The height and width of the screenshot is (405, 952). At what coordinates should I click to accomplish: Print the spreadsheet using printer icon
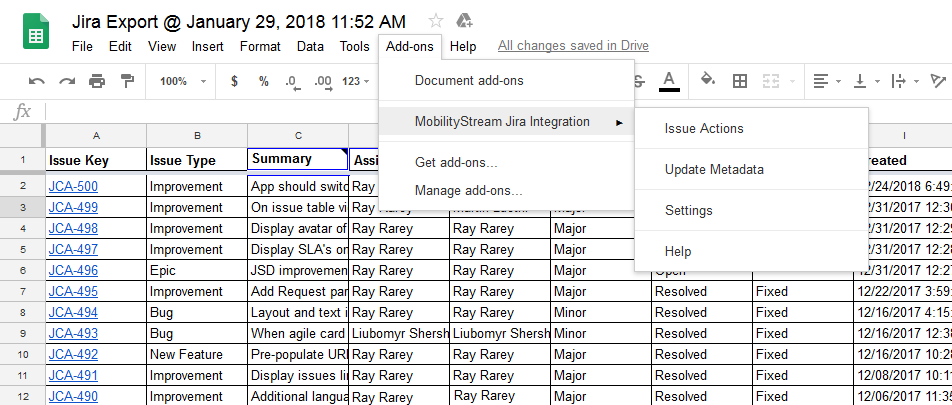[x=97, y=81]
